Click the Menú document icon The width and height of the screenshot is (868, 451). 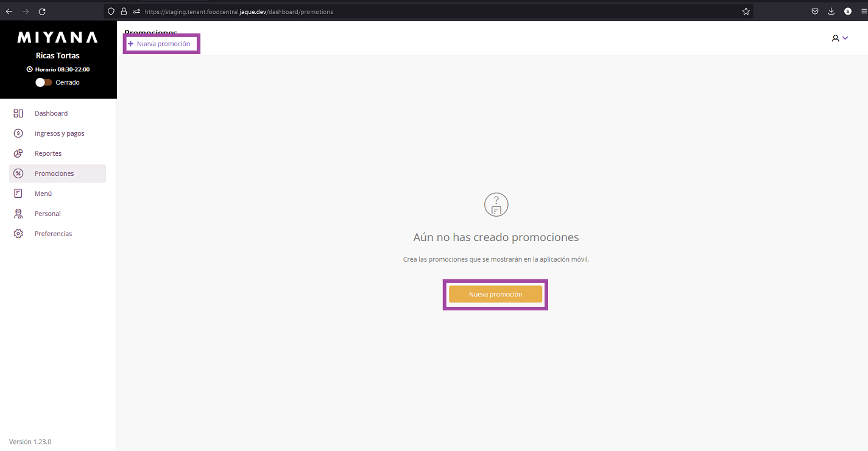pyautogui.click(x=18, y=194)
